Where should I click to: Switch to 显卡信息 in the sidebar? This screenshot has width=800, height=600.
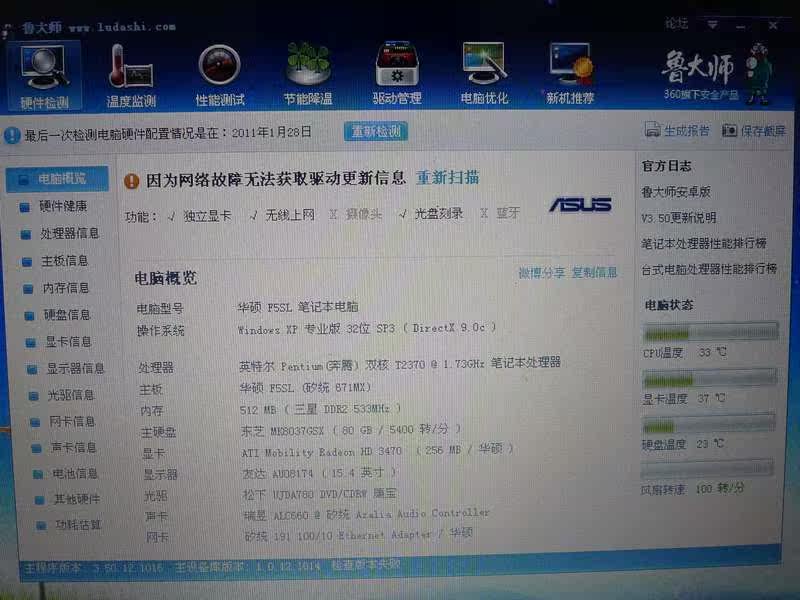pos(67,342)
